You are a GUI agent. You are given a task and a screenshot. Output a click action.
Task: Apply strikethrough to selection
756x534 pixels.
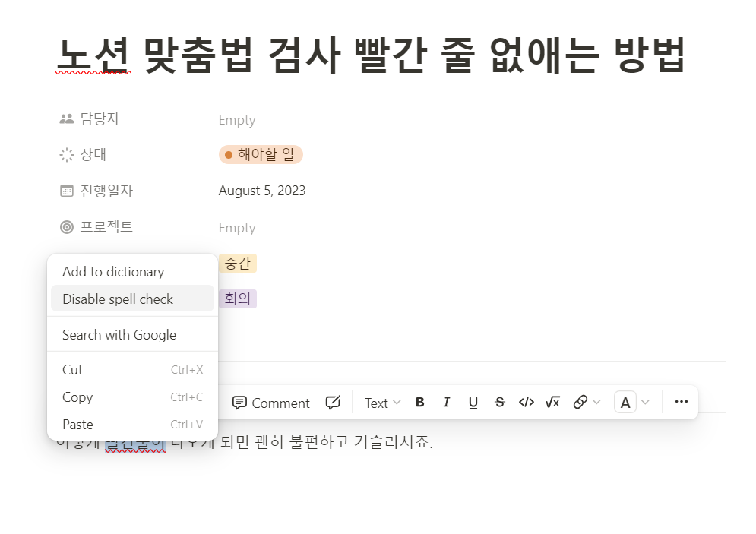tap(499, 402)
